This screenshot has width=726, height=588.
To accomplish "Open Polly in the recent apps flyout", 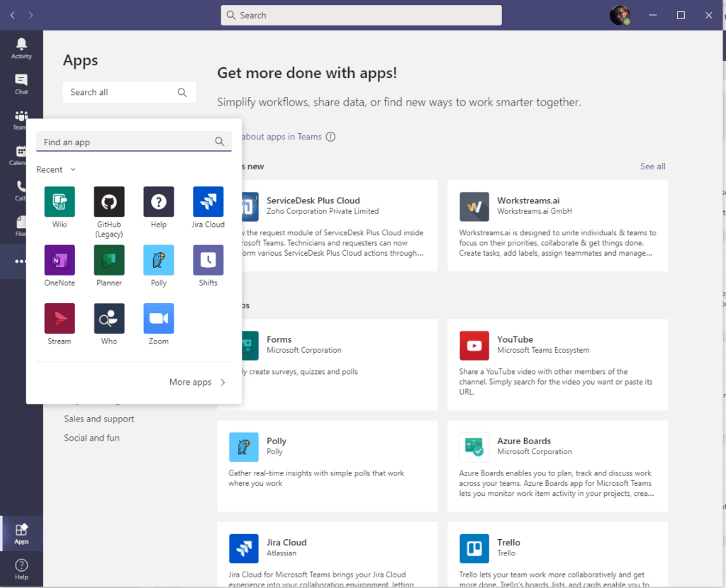I will tap(158, 260).
